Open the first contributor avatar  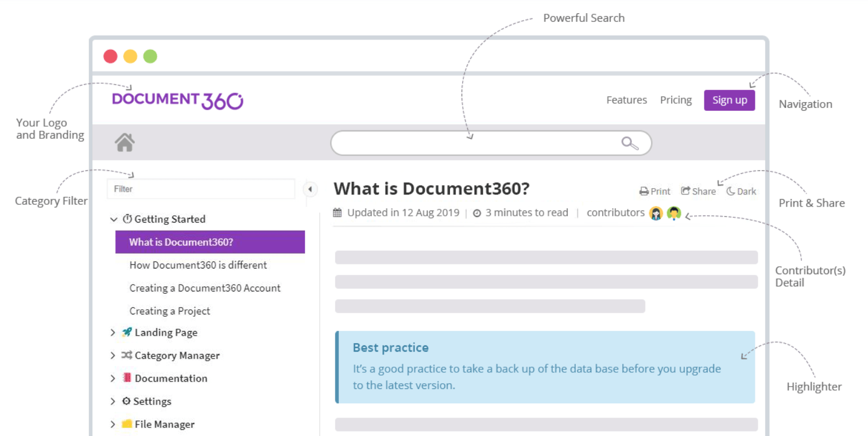(x=656, y=213)
